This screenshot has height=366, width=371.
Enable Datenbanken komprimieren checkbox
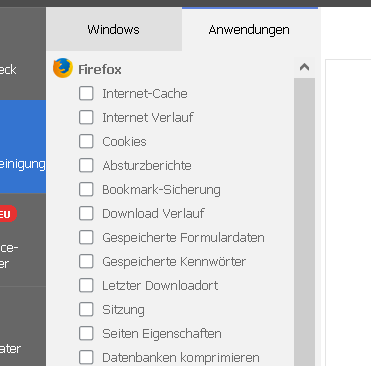pyautogui.click(x=86, y=357)
